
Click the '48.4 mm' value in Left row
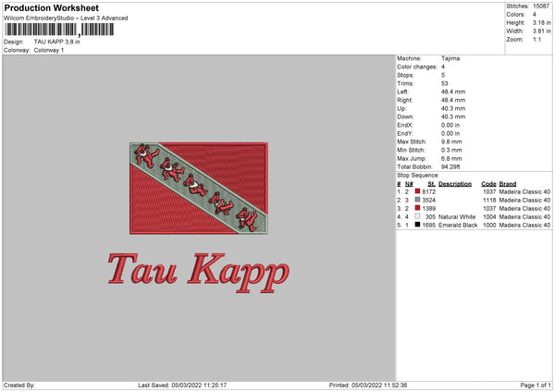pos(453,92)
